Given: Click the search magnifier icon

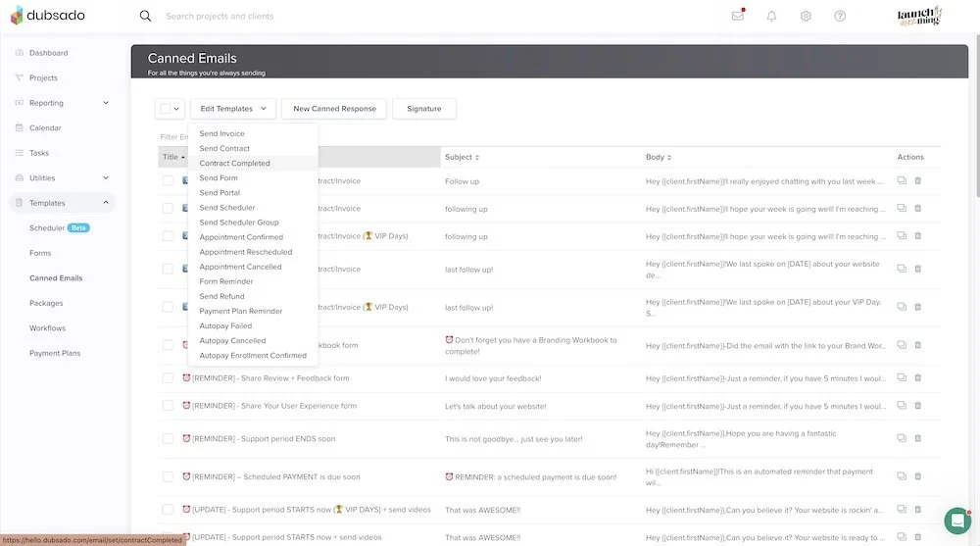Looking at the screenshot, I should click(x=145, y=16).
